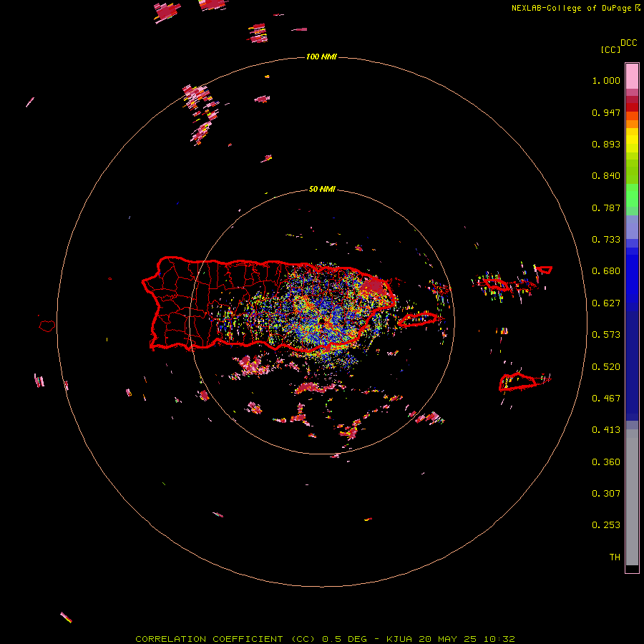The image size is (644, 644).
Task: Click the NEXLAB-College of DuPage label
Action: (x=572, y=8)
